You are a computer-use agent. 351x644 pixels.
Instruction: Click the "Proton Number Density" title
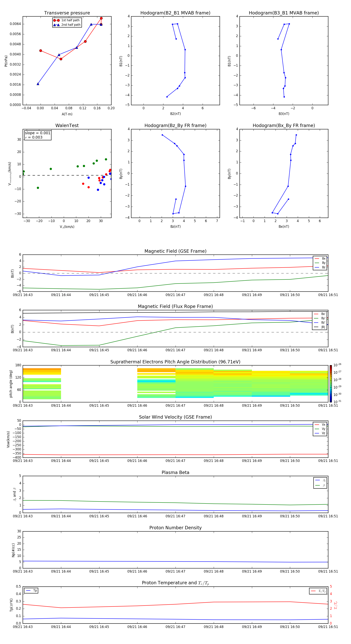click(x=175, y=528)
